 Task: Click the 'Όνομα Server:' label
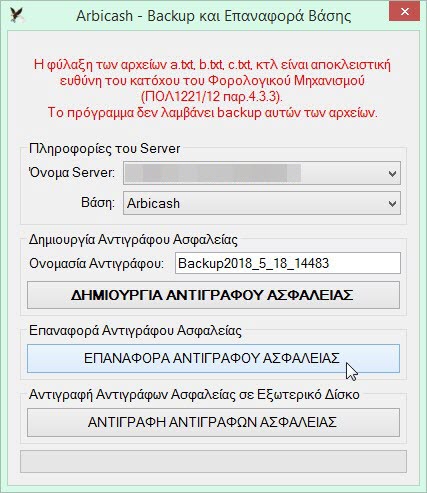(72, 173)
